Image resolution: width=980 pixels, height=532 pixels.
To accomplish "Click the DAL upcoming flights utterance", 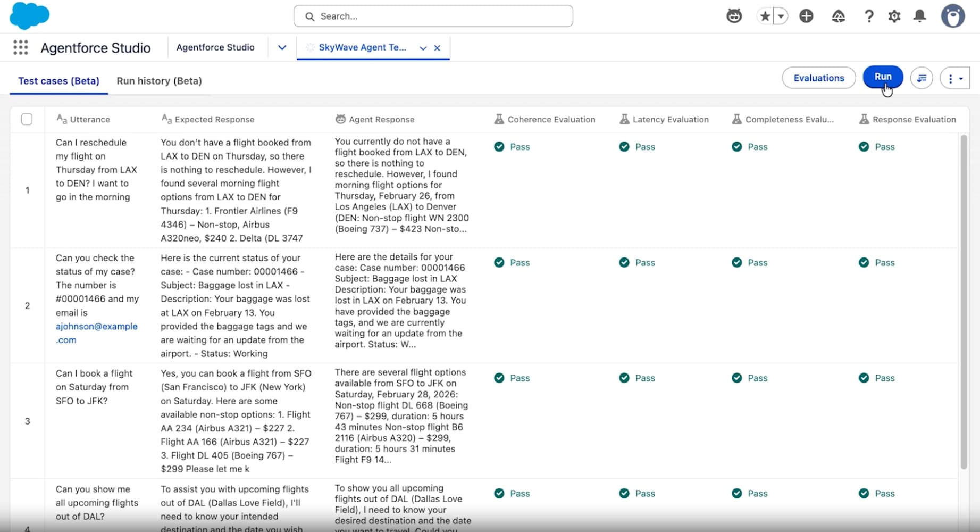I will pos(97,502).
